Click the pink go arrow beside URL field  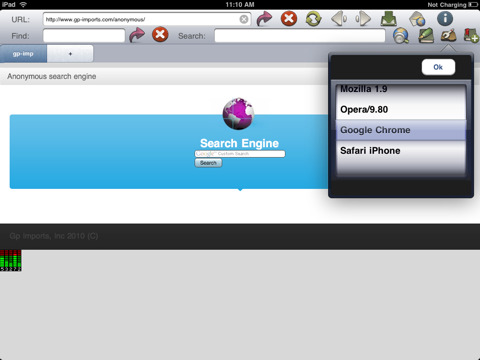pyautogui.click(x=264, y=19)
